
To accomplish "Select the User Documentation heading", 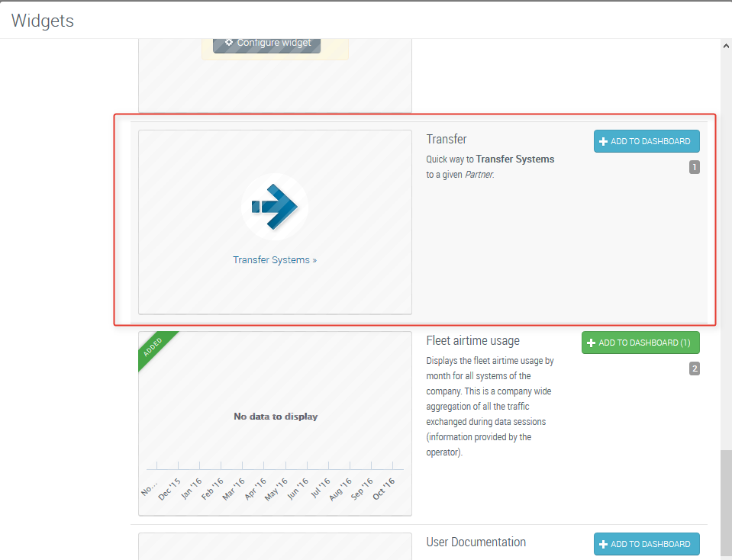I will tap(476, 542).
